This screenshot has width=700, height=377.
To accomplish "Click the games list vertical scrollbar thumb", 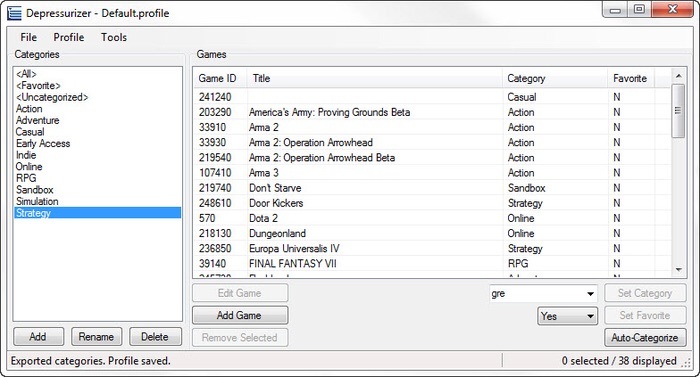I will (x=679, y=110).
